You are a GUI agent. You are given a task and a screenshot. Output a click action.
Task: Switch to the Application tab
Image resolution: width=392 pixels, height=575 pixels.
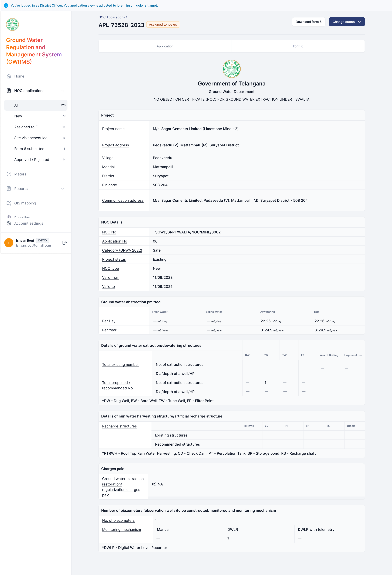tap(165, 46)
